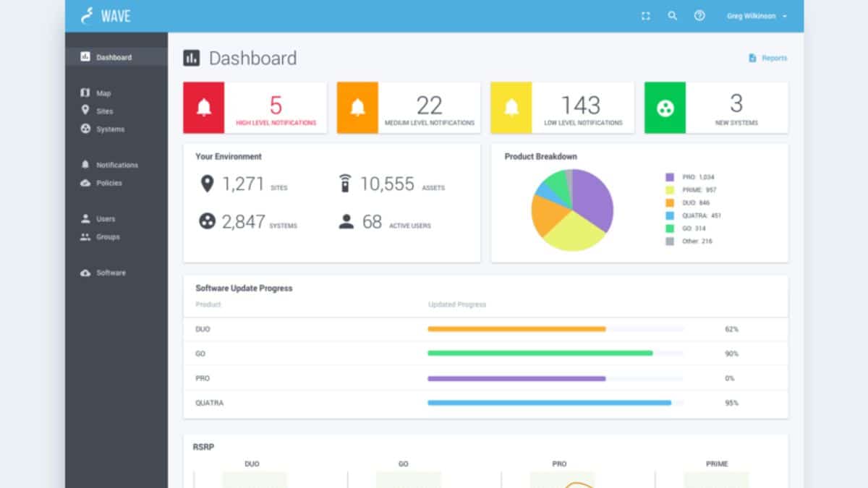This screenshot has height=488, width=868.
Task: Expand the Greg Wilkinson user dropdown
Action: pyautogui.click(x=757, y=16)
